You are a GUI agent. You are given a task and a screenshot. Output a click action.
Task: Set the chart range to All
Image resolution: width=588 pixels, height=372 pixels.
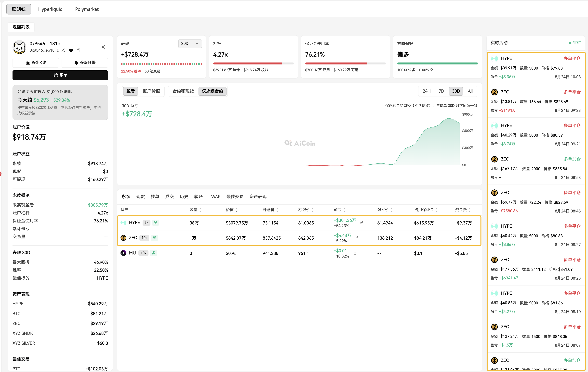click(x=470, y=91)
